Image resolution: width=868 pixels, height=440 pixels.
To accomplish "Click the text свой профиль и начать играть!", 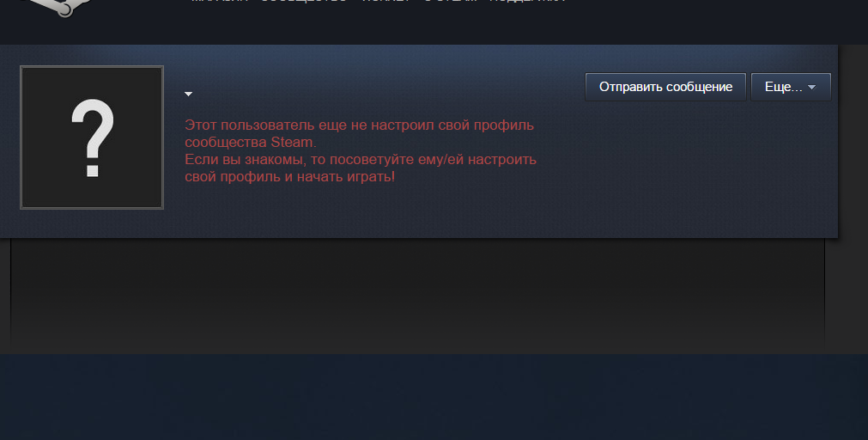I will coord(289,177).
